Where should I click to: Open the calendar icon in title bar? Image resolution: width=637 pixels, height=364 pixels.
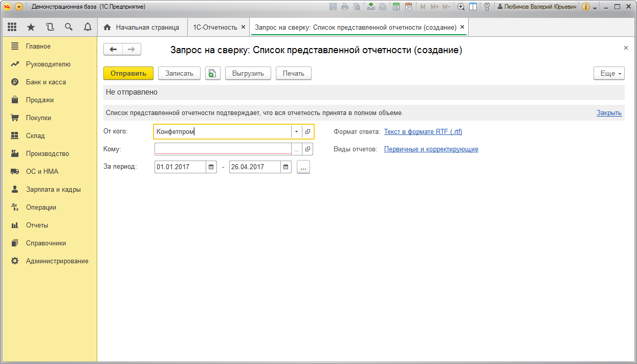[408, 7]
